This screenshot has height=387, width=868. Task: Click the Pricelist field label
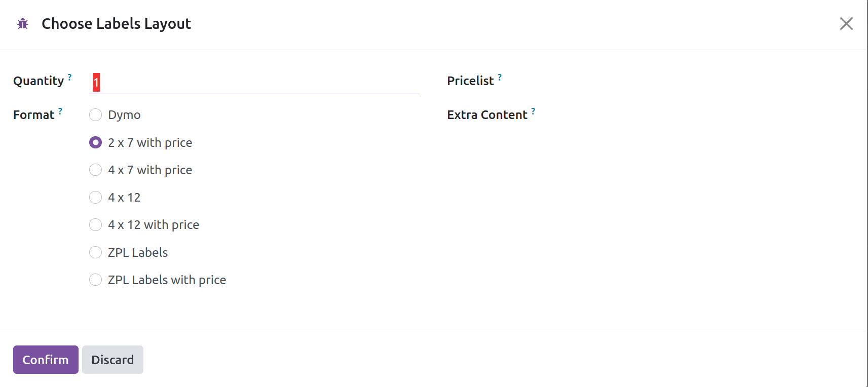click(x=470, y=81)
